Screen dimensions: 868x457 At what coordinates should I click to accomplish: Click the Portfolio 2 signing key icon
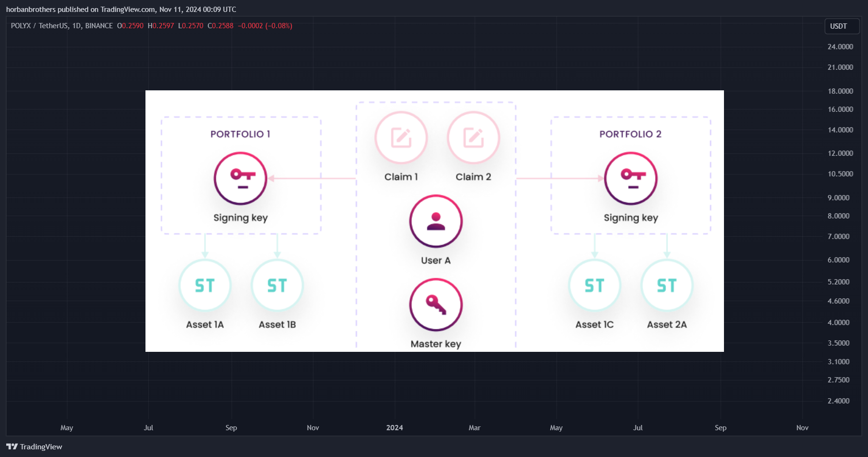pyautogui.click(x=631, y=178)
